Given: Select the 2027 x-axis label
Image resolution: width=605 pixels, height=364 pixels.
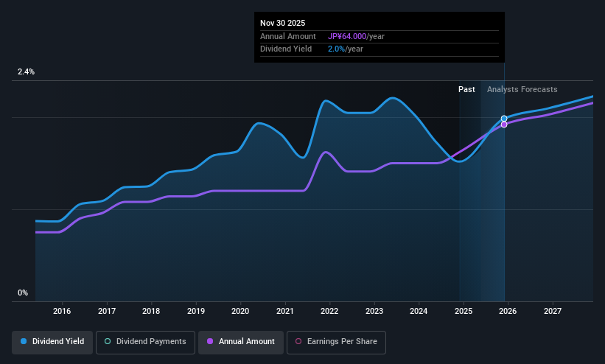Looking at the screenshot, I should pyautogui.click(x=553, y=311).
